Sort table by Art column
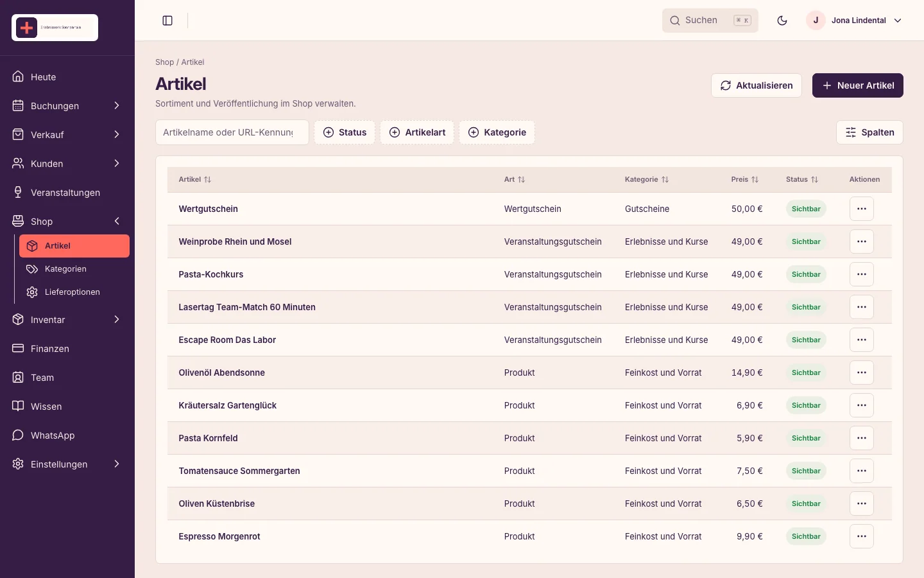The height and width of the screenshot is (578, 924). click(x=515, y=180)
